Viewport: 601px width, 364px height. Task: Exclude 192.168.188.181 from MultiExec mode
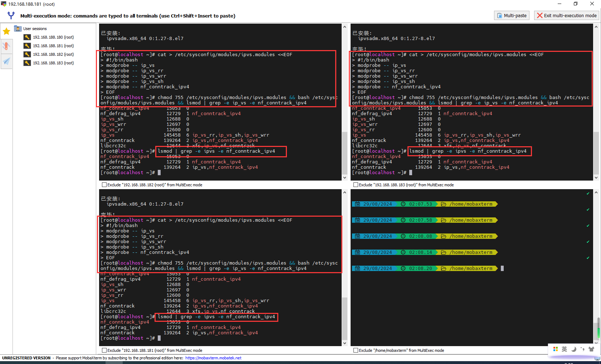(x=104, y=350)
